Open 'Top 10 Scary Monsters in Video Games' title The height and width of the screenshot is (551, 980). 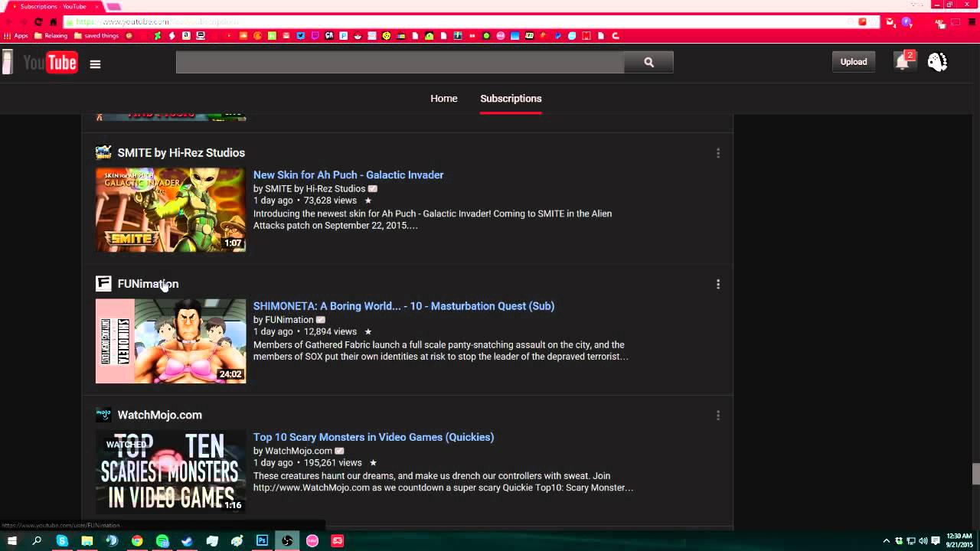tap(374, 437)
